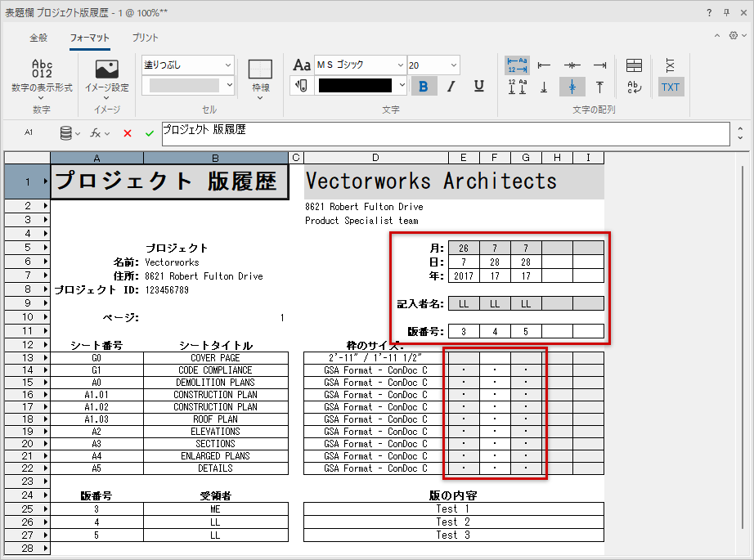Select vertical text orientation icon
The width and height of the screenshot is (754, 560).
670,65
